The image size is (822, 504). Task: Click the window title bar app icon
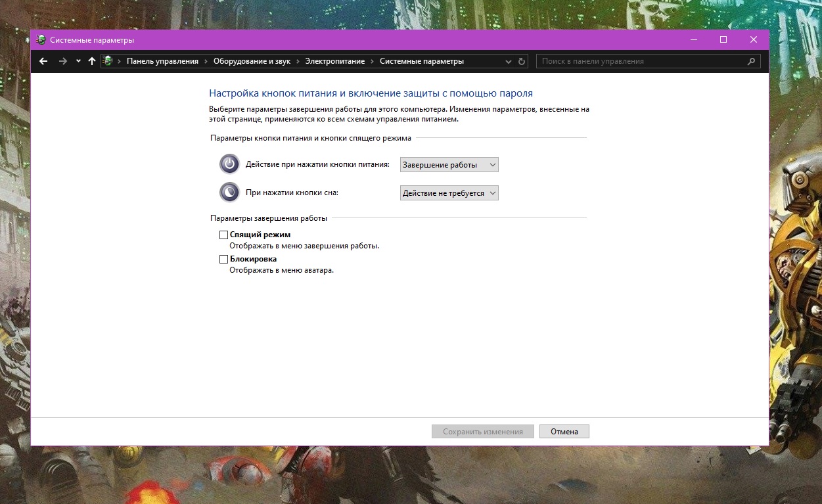(x=41, y=39)
